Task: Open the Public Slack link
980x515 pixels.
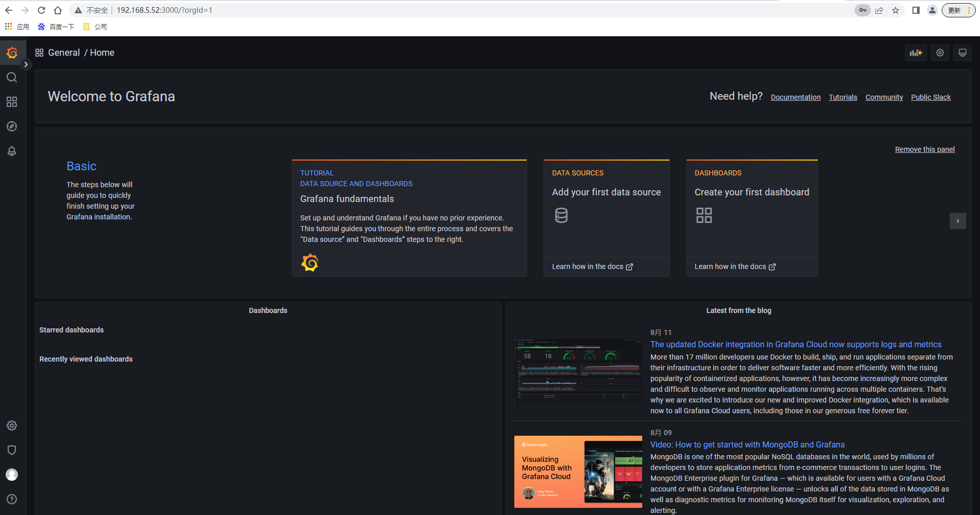Action: point(931,97)
